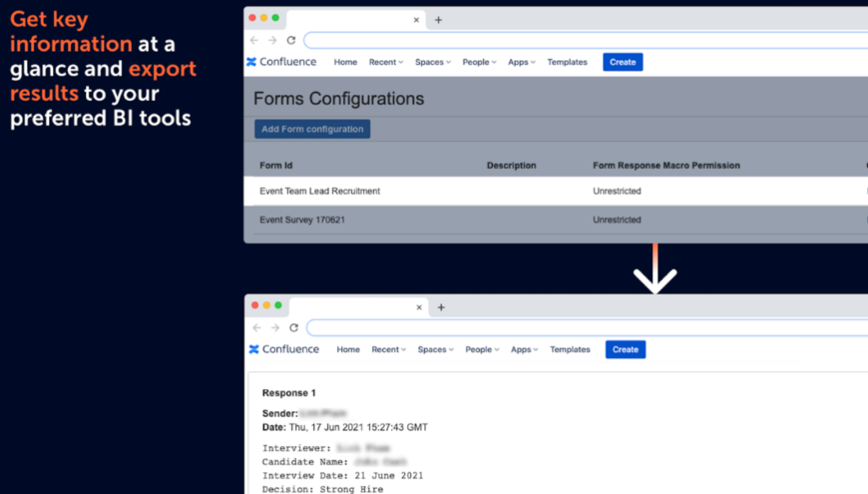Viewport: 868px width, 494px height.
Task: Open the Spaces dropdown in the upper Confluence nav
Action: click(433, 62)
